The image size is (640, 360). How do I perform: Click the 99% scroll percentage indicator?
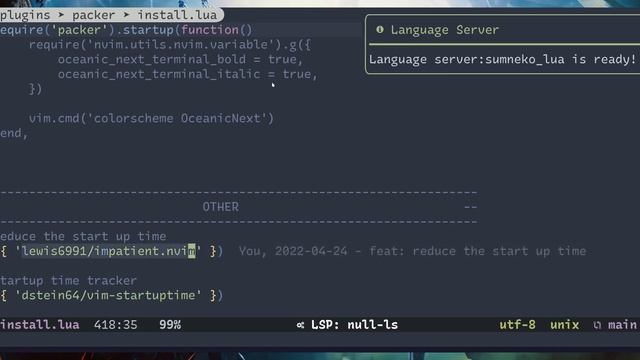click(170, 325)
